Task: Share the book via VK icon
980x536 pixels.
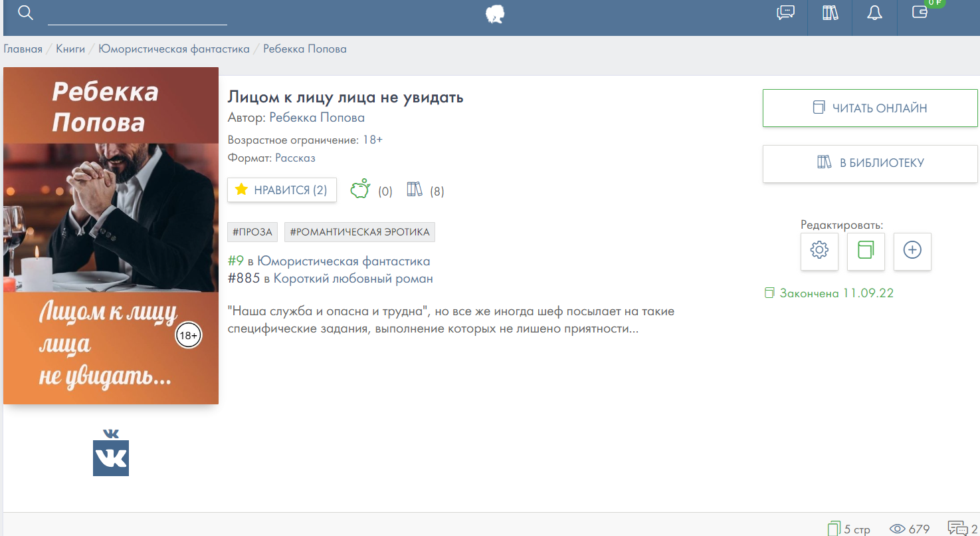Action: coord(111,454)
